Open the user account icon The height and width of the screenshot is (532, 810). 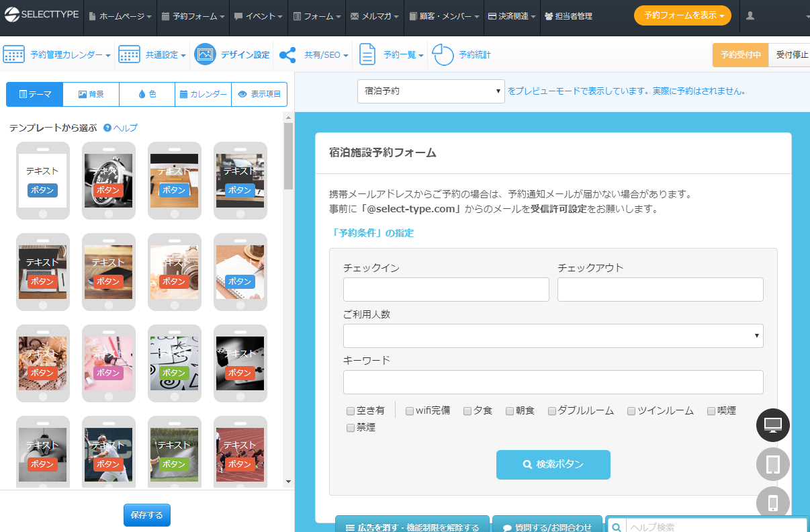[750, 16]
